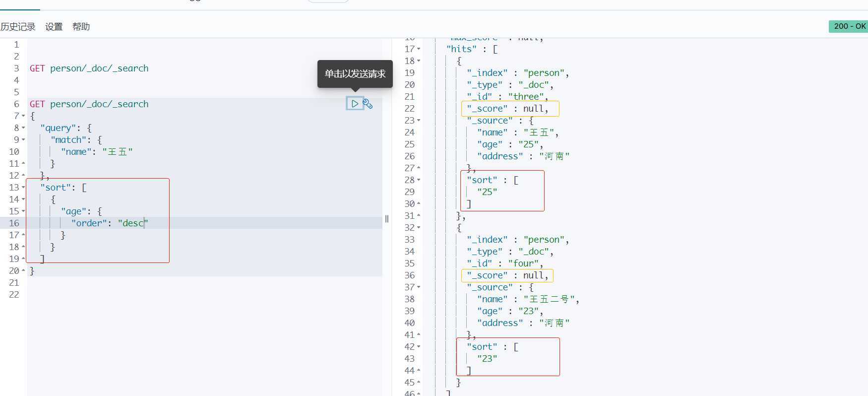Collapse fold arrow at response line 23

(x=419, y=121)
